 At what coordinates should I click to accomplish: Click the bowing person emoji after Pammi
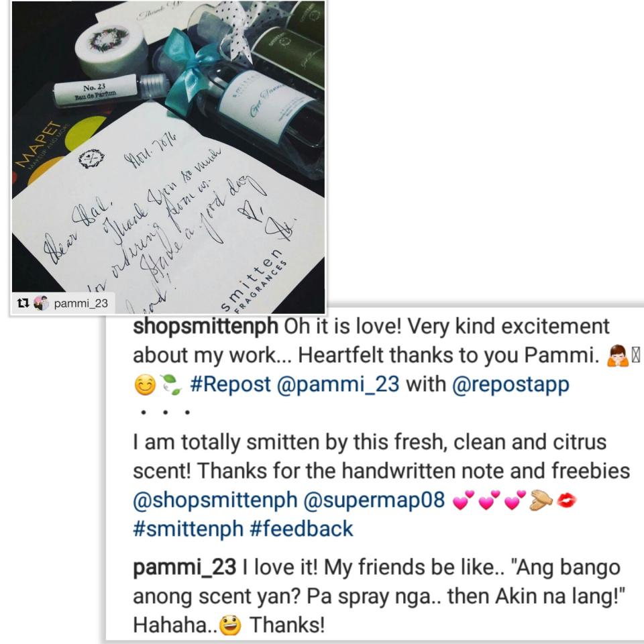pyautogui.click(x=617, y=356)
